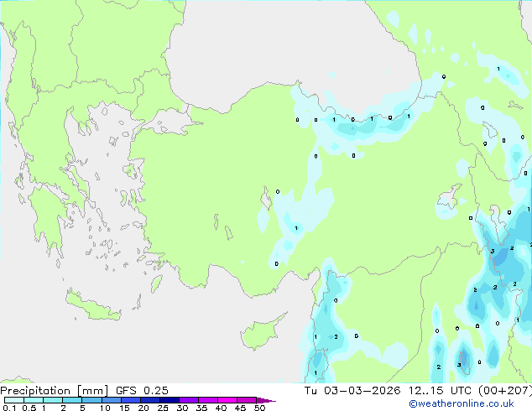Click the "40" legend scale label
The image size is (532, 411).
[221, 408]
